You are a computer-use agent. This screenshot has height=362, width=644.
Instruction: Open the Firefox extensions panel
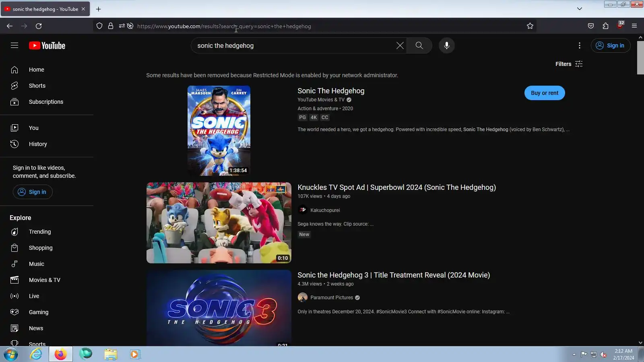(x=606, y=26)
